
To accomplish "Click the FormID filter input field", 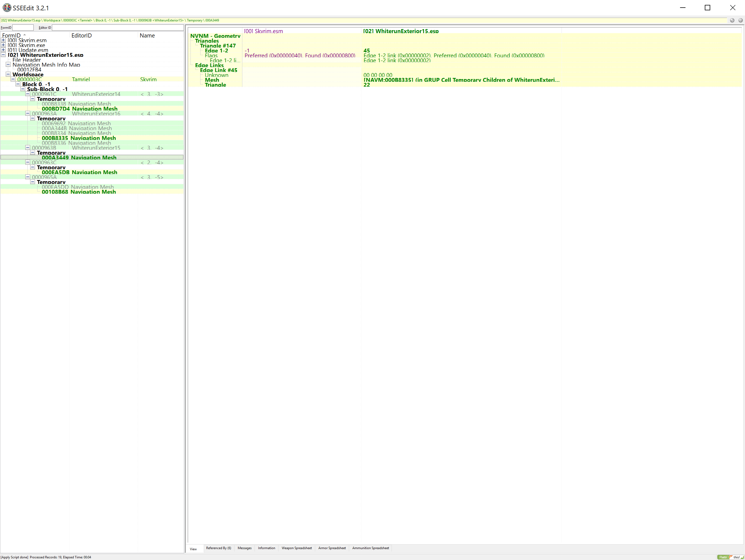I will pyautogui.click(x=23, y=28).
